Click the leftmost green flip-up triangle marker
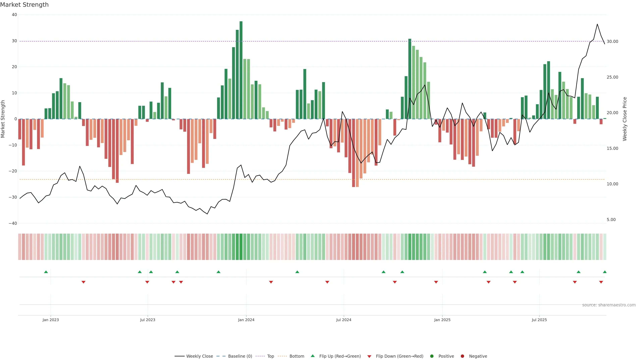 click(x=46, y=272)
